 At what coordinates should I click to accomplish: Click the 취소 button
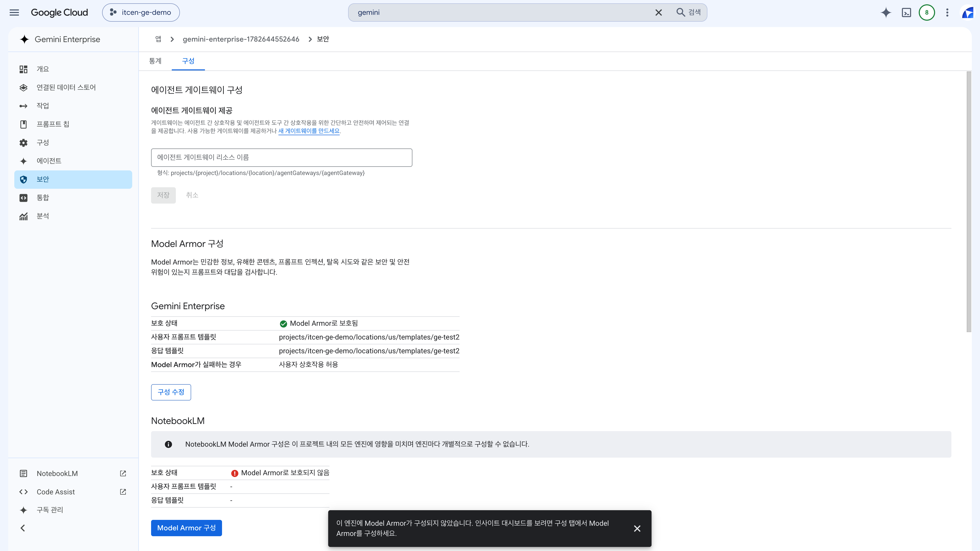(x=192, y=195)
